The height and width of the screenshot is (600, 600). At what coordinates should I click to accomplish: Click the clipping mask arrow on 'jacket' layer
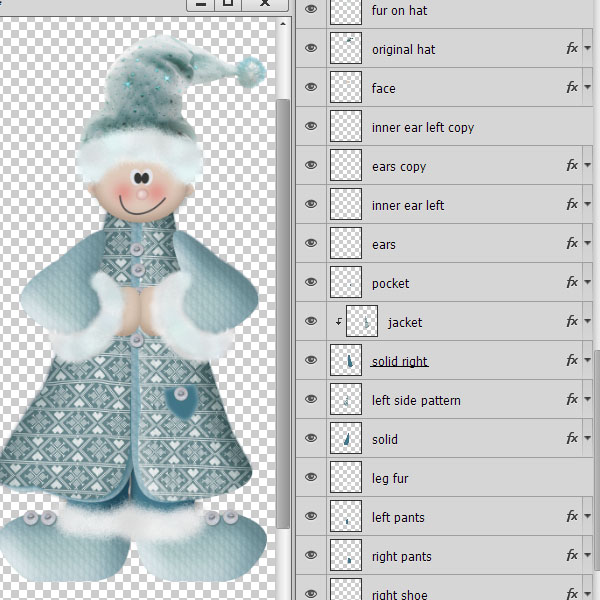(x=339, y=322)
